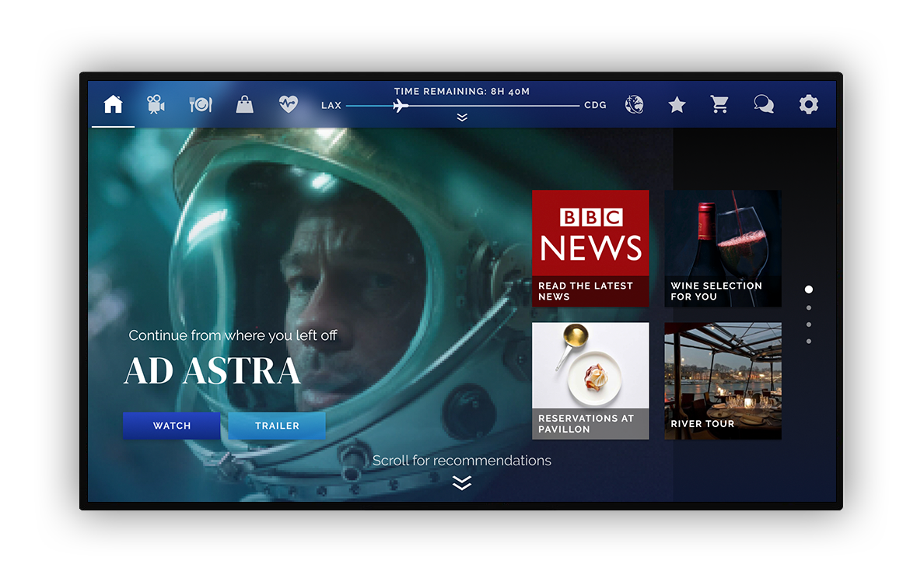This screenshot has width=924, height=582.
Task: Open the shopping bag icon
Action: (244, 104)
